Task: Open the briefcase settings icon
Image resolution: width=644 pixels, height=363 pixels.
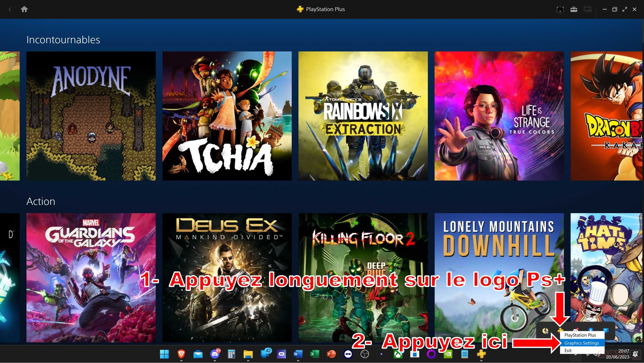Action: pyautogui.click(x=574, y=10)
